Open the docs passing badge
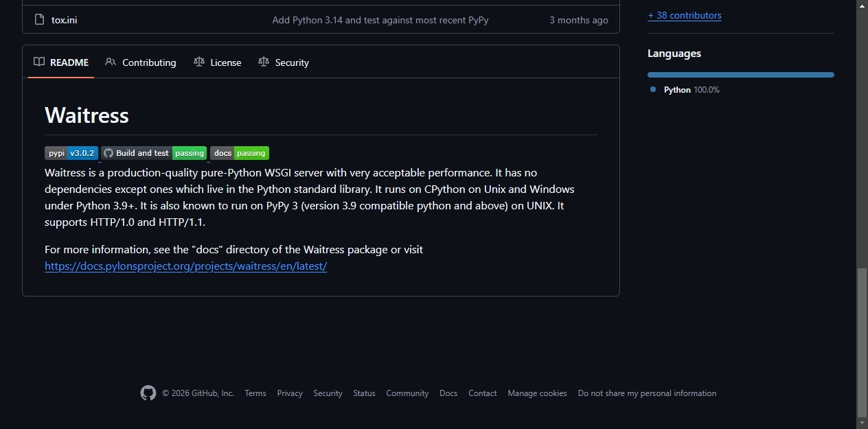868x429 pixels. click(x=240, y=153)
